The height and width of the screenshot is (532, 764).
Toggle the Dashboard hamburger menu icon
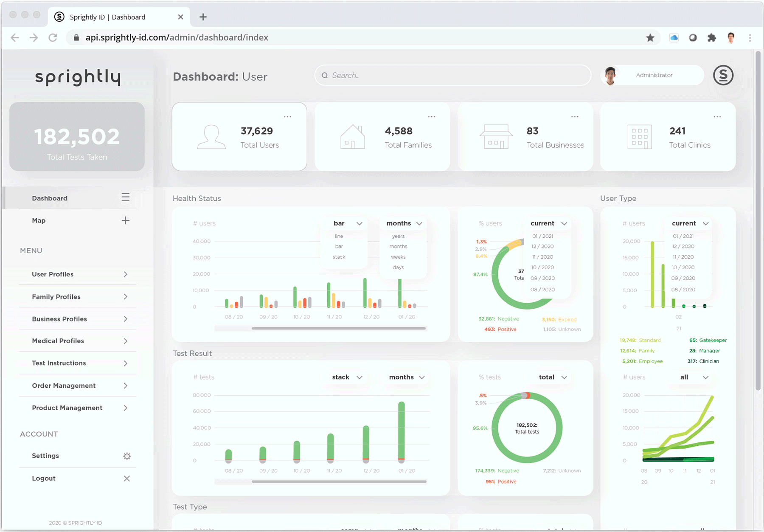click(125, 197)
